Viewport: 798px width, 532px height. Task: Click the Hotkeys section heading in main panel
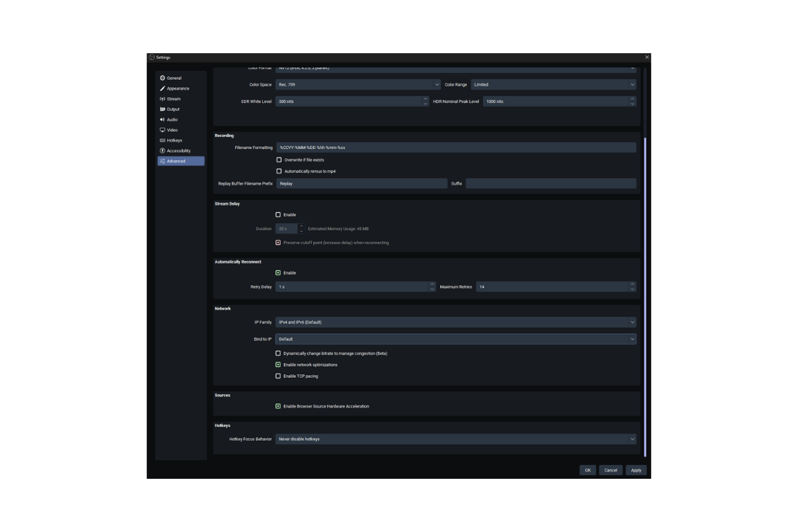tap(222, 425)
